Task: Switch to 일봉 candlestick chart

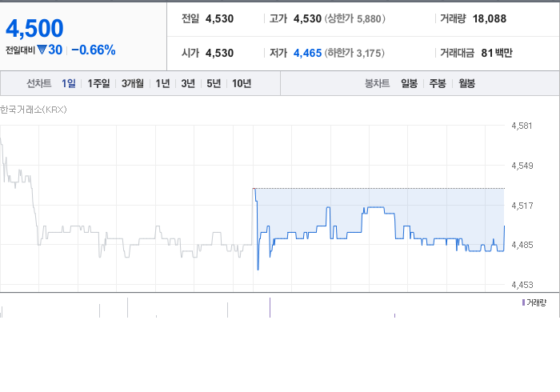Action: click(x=410, y=83)
